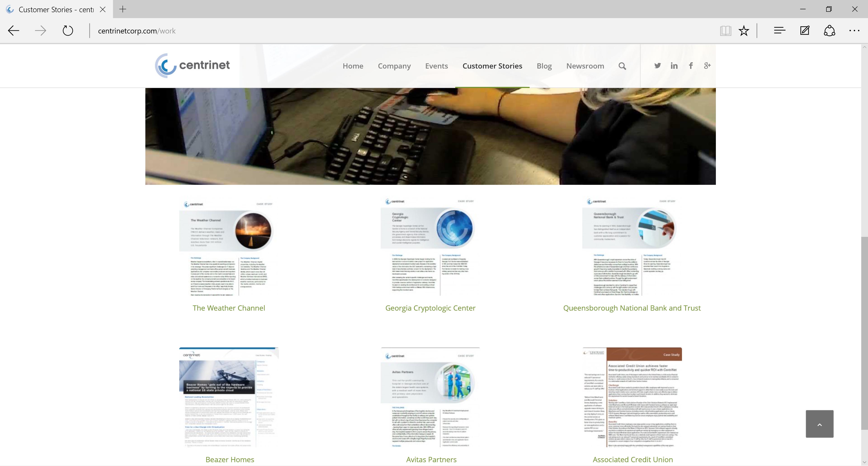The image size is (868, 466).
Task: Click the centrinet logo
Action: pyautogui.click(x=192, y=65)
